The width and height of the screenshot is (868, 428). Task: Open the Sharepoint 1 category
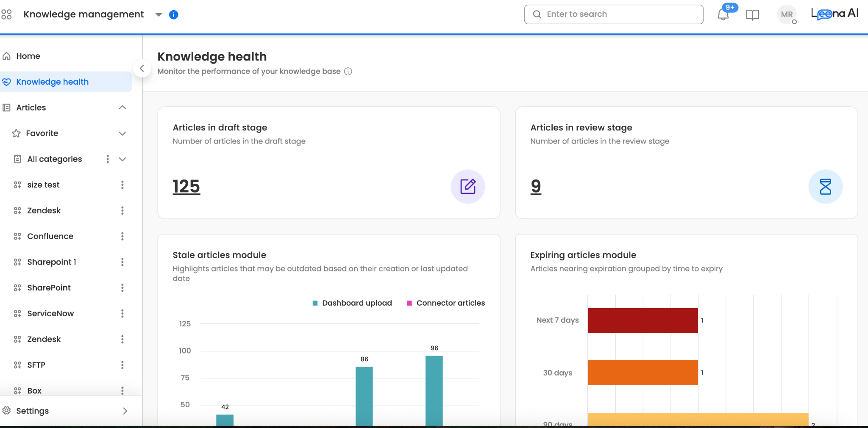52,262
